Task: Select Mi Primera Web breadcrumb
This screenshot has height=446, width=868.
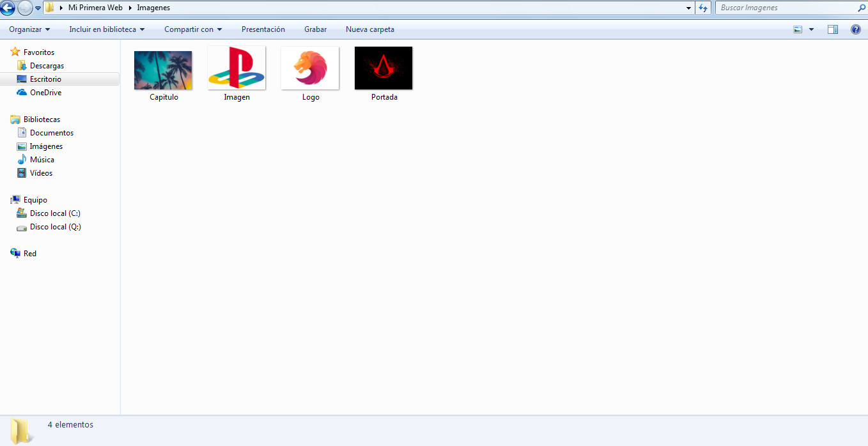Action: pyautogui.click(x=95, y=8)
